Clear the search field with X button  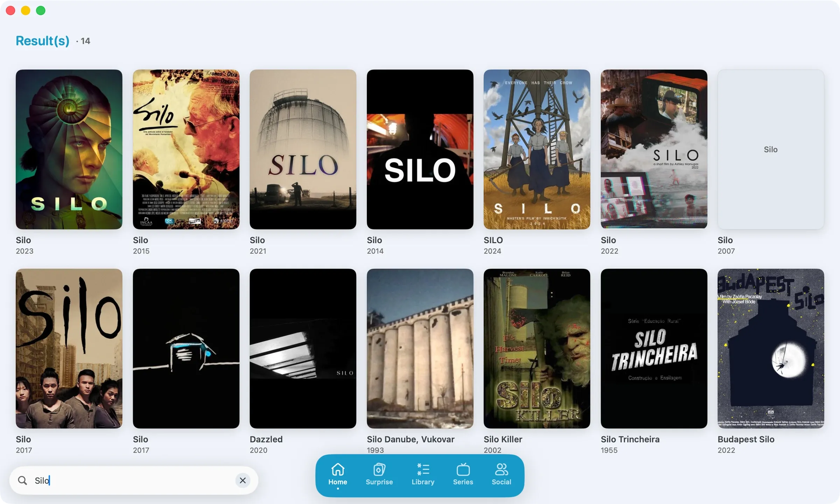pos(243,480)
